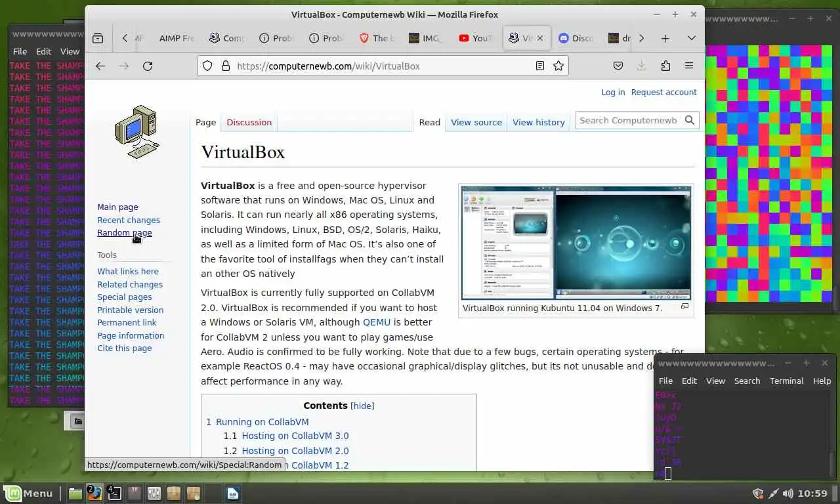Click the Computernewb computer logo
840x504 pixels.
tap(136, 131)
